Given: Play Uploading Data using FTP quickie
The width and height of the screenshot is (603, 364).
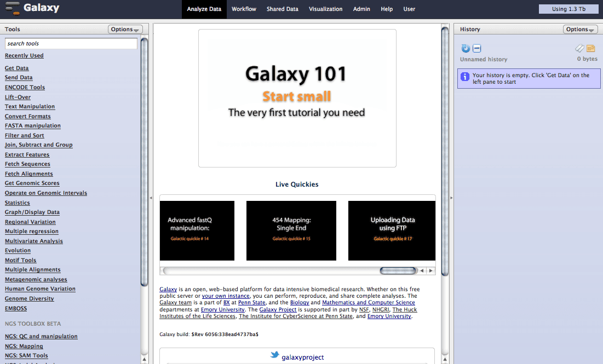Looking at the screenshot, I should tap(392, 230).
